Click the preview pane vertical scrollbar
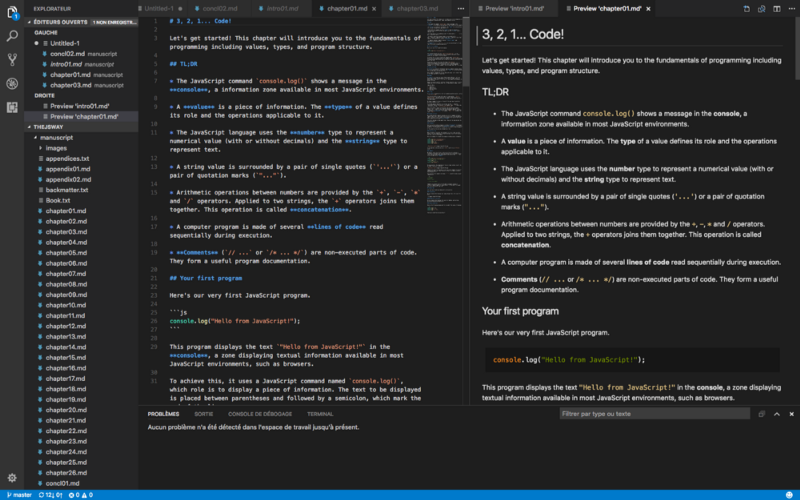 coord(796,48)
